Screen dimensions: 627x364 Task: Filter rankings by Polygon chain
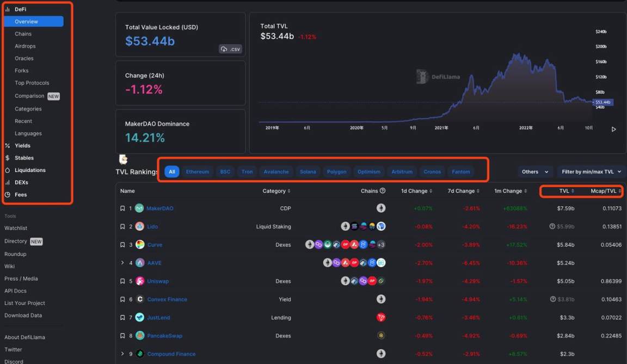point(337,172)
